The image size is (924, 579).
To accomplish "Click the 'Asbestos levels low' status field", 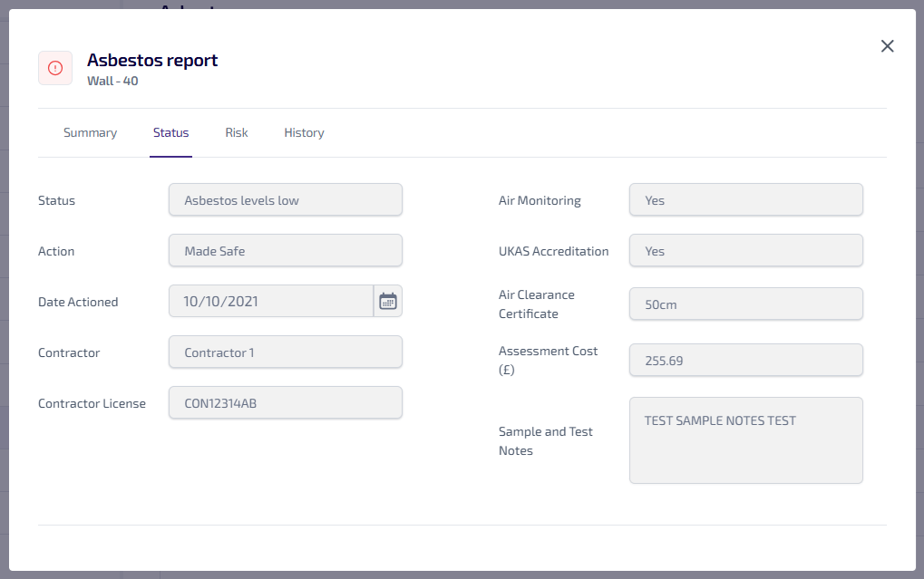I will (x=285, y=200).
